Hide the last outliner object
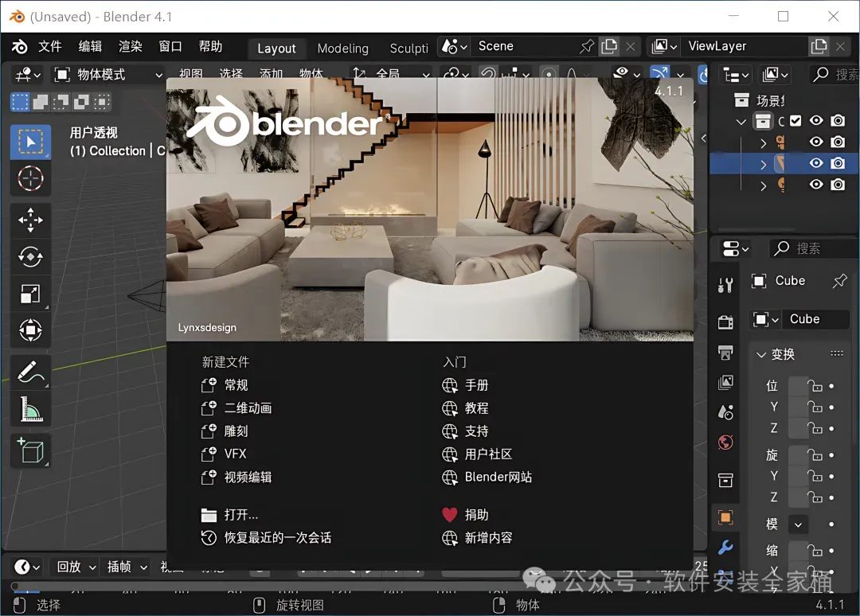Image resolution: width=860 pixels, height=616 pixels. tap(817, 185)
